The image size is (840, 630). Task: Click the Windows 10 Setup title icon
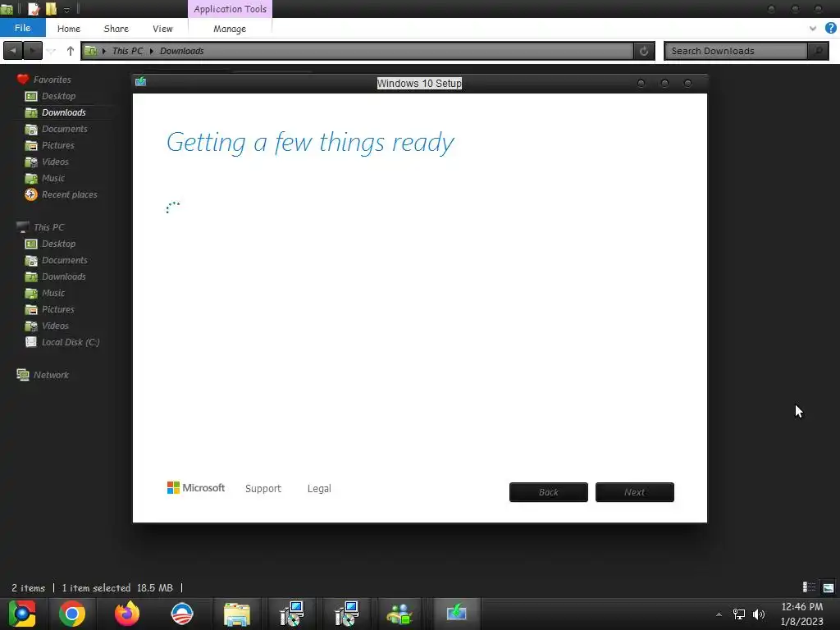point(141,81)
